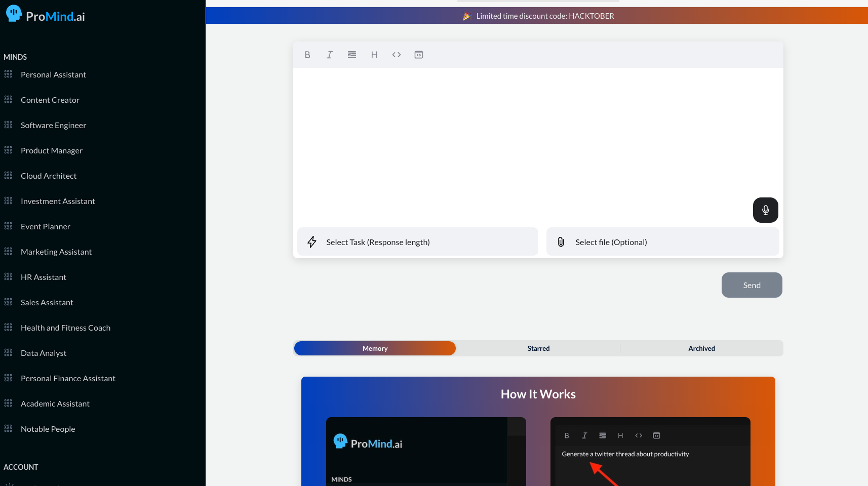
Task: Select Marketing Assistant in sidebar
Action: point(56,252)
